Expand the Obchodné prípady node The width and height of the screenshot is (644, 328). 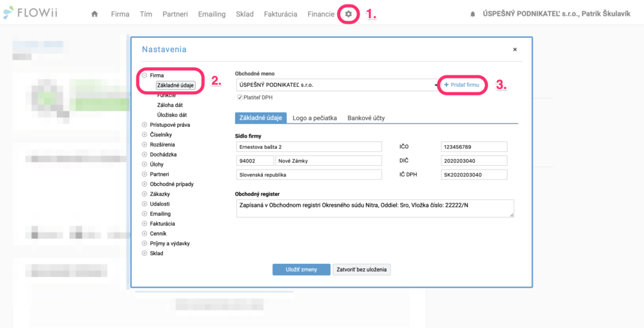point(144,184)
